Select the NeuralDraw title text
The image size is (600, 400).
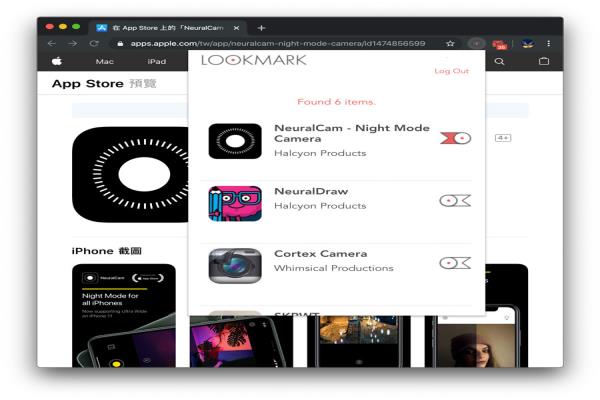tap(311, 191)
